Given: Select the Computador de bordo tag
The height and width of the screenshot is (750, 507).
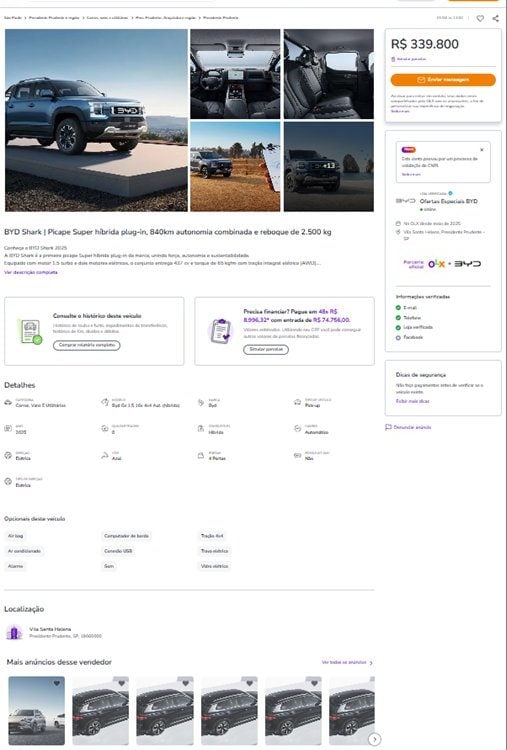Looking at the screenshot, I should 126,536.
